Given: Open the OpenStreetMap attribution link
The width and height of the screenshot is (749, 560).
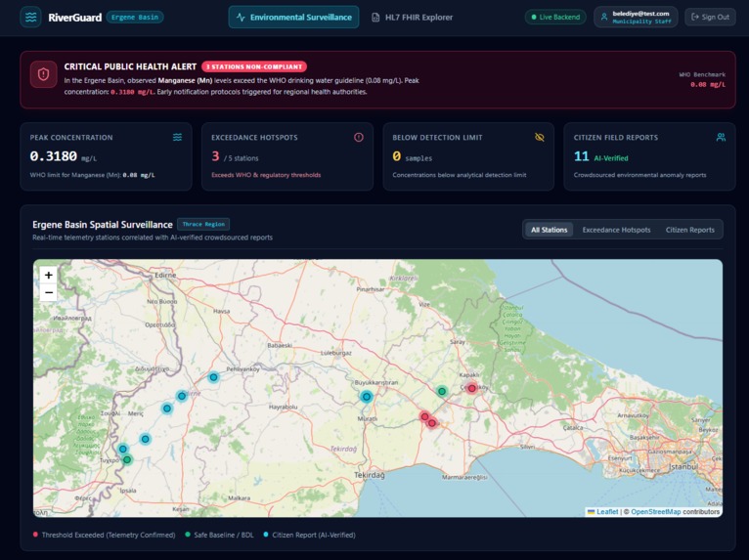Looking at the screenshot, I should pos(655,512).
